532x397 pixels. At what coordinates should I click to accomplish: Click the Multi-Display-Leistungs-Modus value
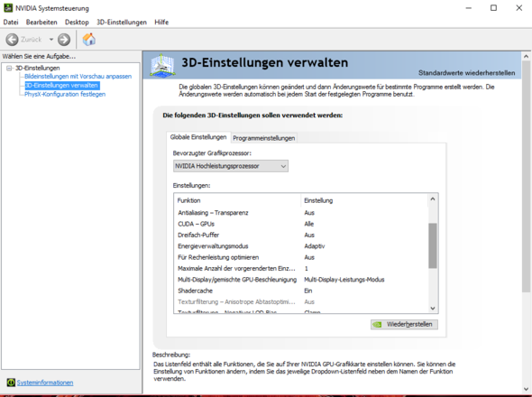click(x=344, y=280)
